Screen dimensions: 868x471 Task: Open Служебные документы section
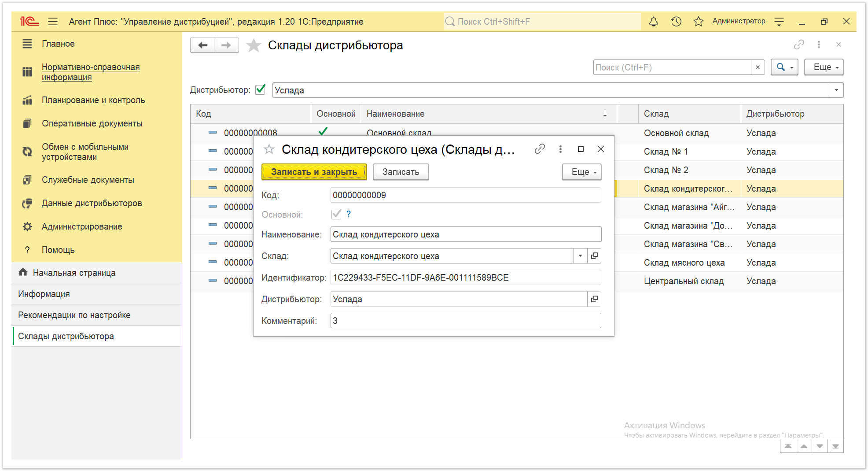click(x=88, y=180)
